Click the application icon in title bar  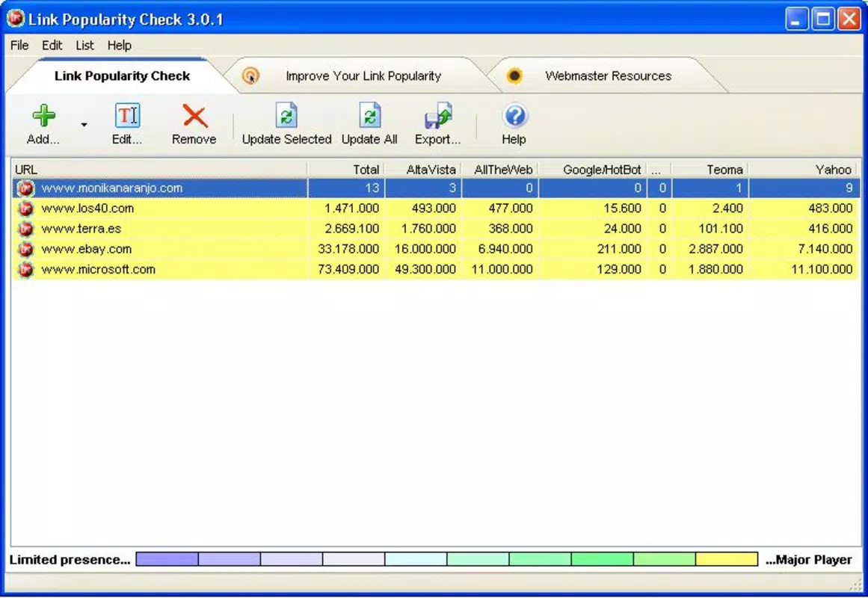(16, 18)
